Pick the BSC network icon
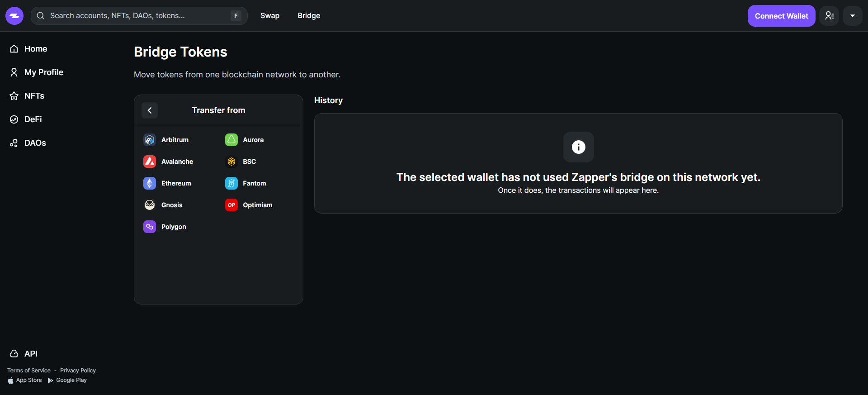 pos(231,162)
